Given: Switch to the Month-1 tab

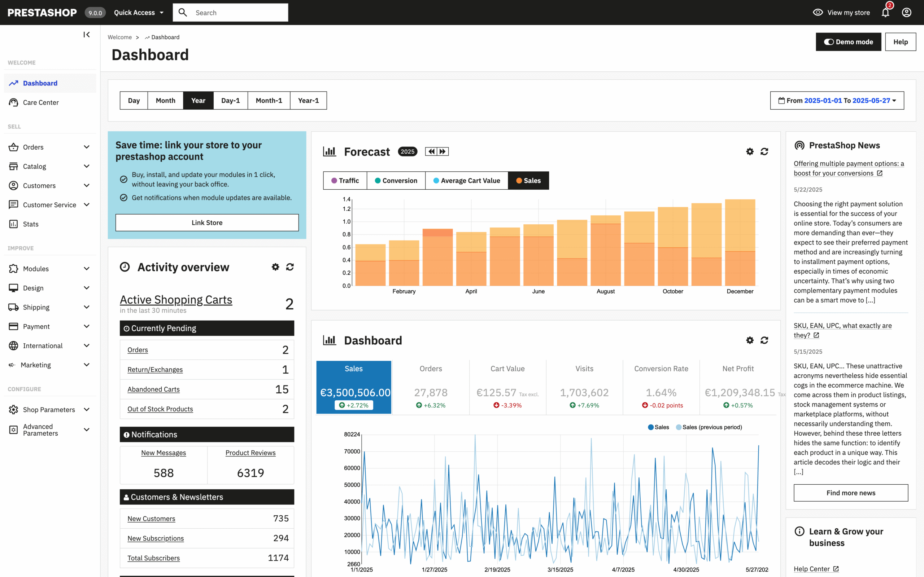Looking at the screenshot, I should 269,100.
